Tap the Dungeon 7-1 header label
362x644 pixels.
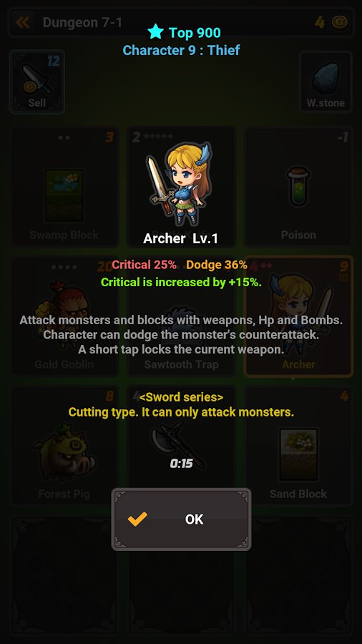pyautogui.click(x=82, y=23)
